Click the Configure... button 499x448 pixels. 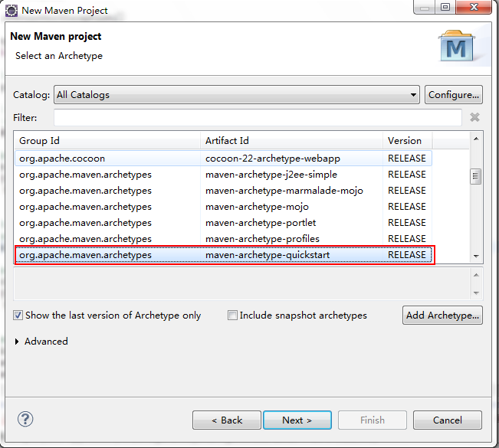coord(454,95)
